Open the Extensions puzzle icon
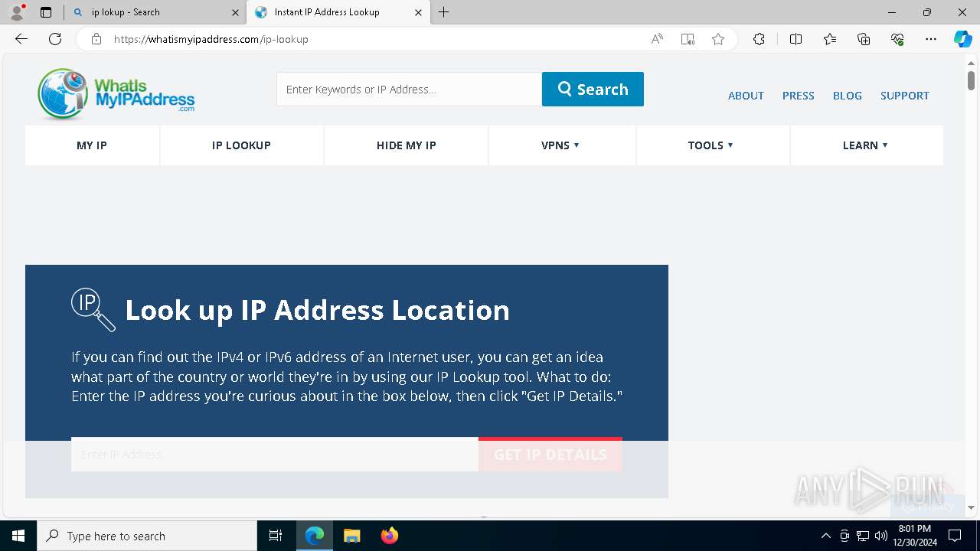This screenshot has height=551, width=980. (759, 39)
